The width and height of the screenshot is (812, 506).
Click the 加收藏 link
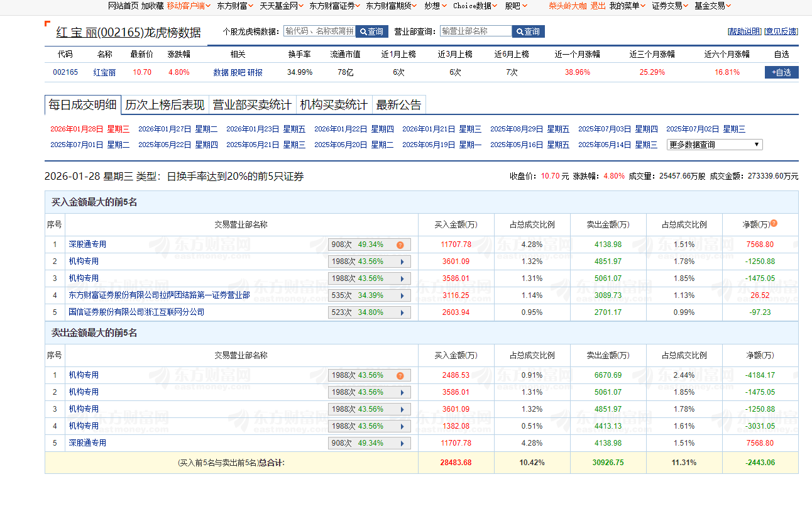tap(152, 6)
